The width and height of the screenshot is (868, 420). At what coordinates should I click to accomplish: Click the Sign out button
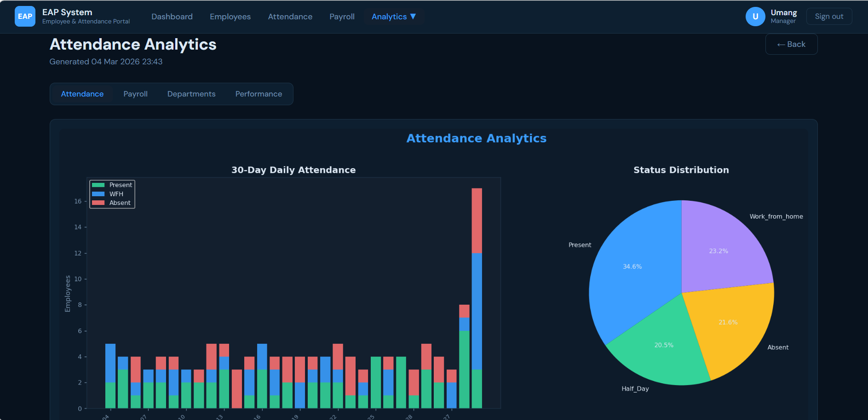point(829,16)
